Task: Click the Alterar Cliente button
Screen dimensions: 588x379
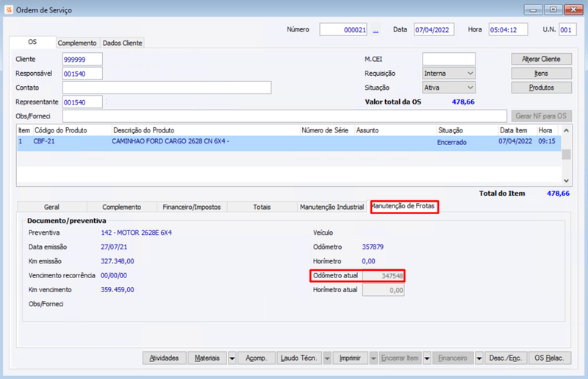Action: [541, 59]
